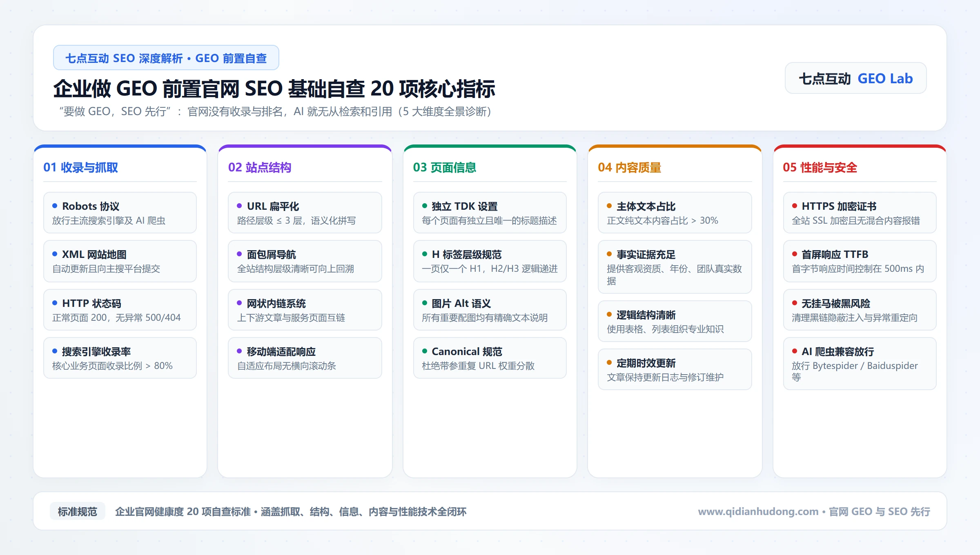980x555 pixels.
Task: Select the 图片 Alt 语义 card
Action: point(490,310)
